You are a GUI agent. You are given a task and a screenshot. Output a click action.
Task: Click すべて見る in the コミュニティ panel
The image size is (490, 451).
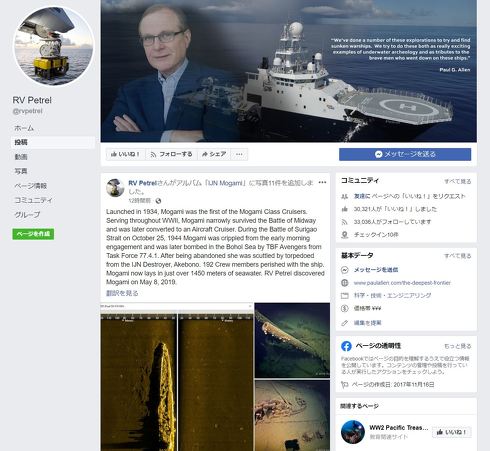(x=457, y=181)
